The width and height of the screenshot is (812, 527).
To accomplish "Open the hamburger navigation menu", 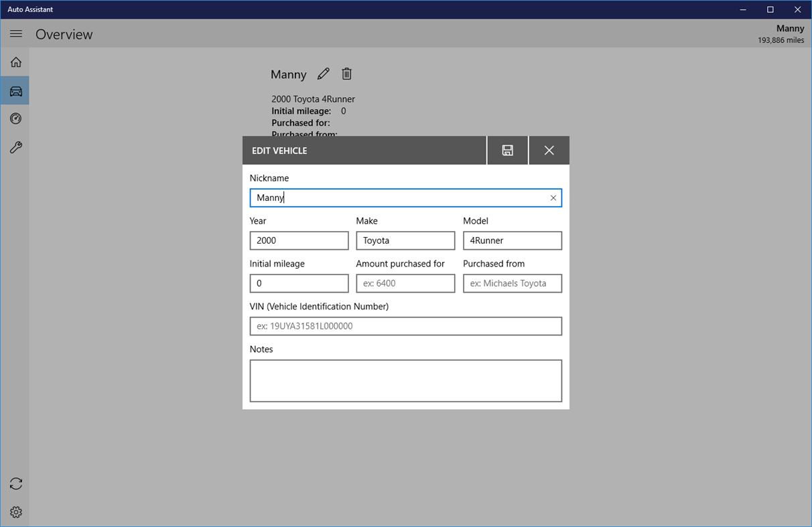I will click(15, 33).
